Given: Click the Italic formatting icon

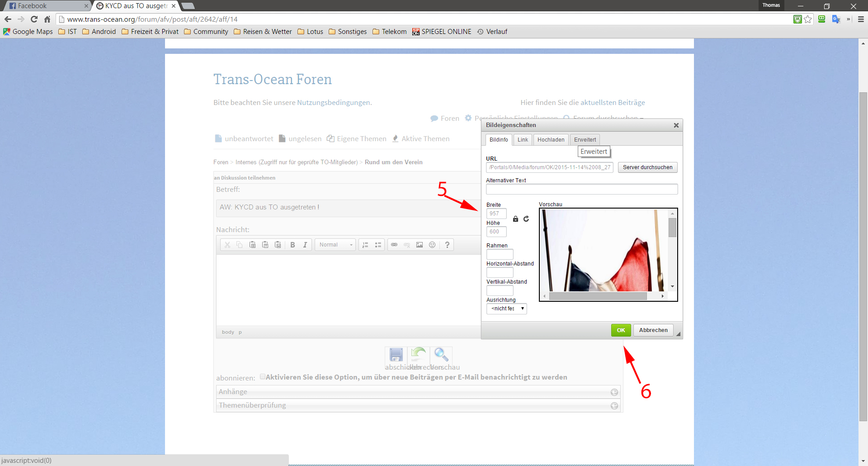Looking at the screenshot, I should (x=305, y=245).
